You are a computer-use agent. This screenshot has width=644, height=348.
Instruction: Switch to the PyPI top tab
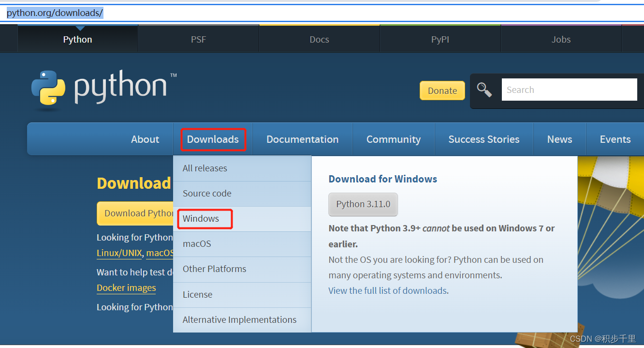[440, 39]
